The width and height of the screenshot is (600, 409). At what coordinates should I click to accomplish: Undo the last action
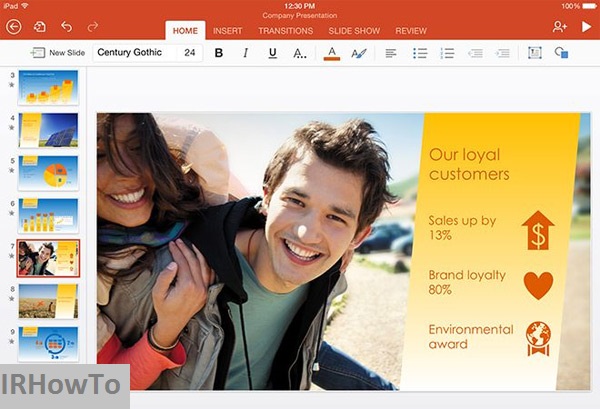click(67, 28)
